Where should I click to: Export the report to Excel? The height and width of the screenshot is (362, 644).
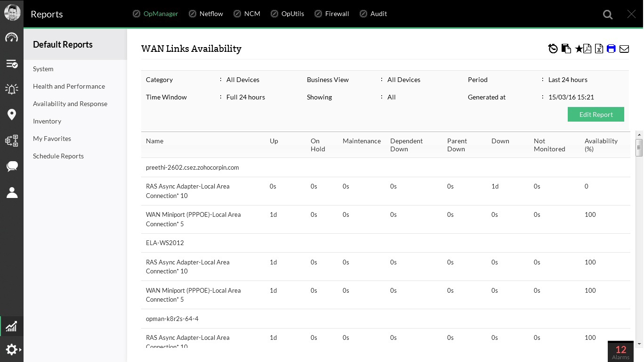pos(599,49)
